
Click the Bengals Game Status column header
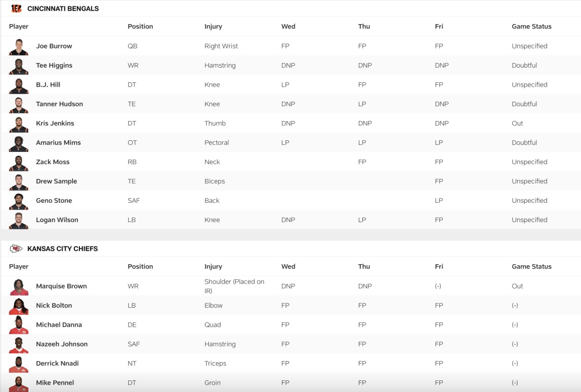tap(531, 27)
